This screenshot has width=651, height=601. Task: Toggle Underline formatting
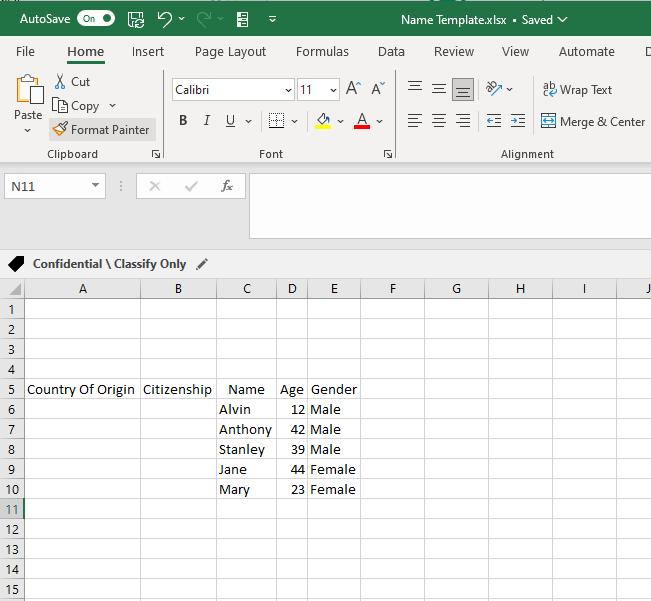point(230,121)
